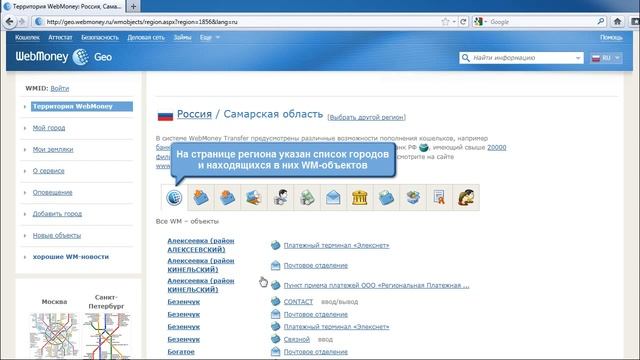
Task: Expand the Еще menu in the top bar
Action: pos(210,37)
